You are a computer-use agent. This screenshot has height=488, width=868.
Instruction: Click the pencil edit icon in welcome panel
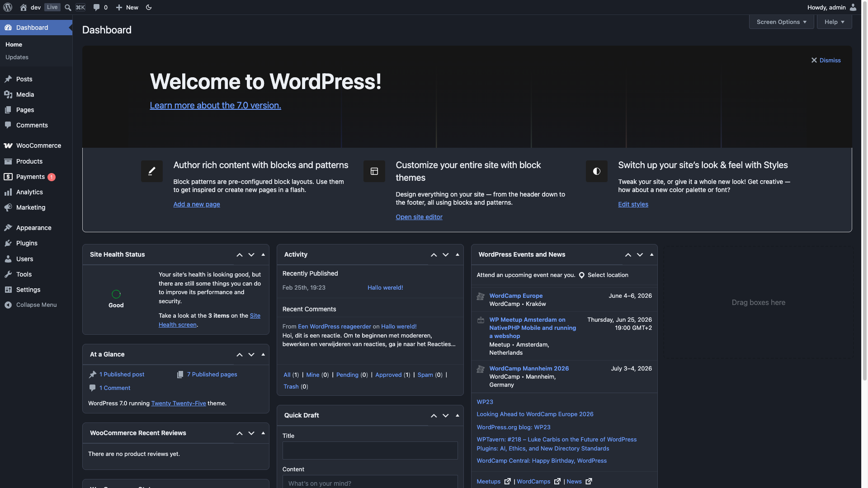tap(152, 171)
